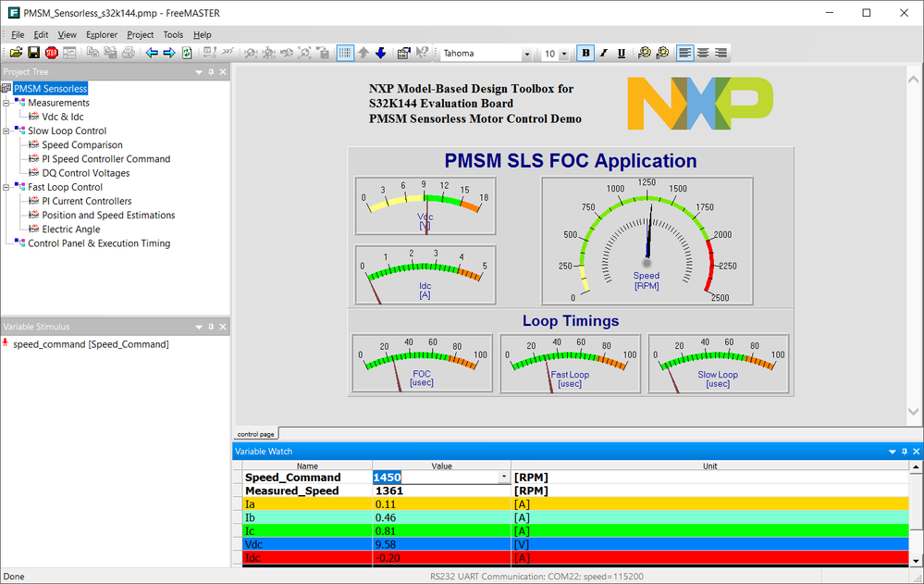
Task: Close the Project Tree panel
Action: pos(223,72)
